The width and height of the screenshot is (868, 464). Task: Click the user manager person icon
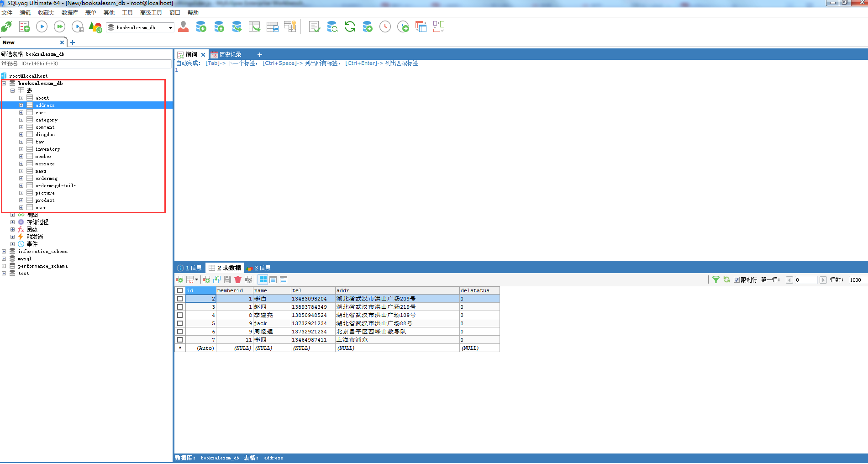184,27
